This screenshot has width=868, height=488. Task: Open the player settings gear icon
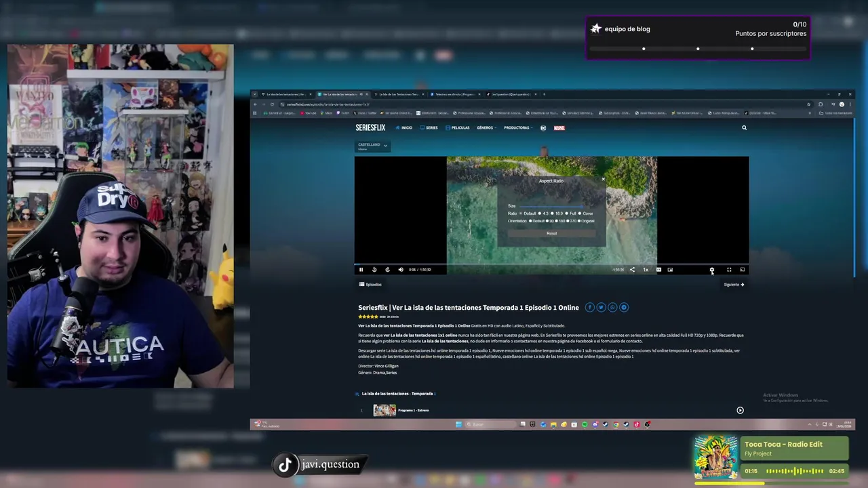pos(712,270)
